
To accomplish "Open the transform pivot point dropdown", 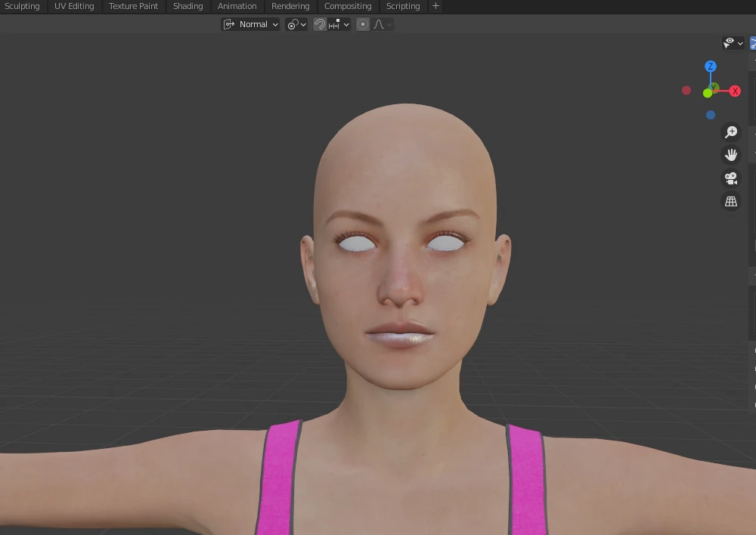I will pos(296,24).
